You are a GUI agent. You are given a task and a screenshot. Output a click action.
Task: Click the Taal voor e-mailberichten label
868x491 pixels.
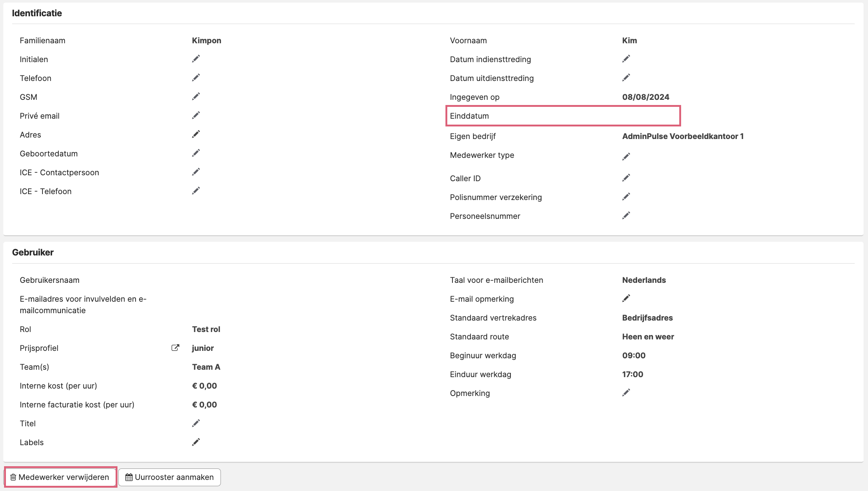tap(496, 280)
